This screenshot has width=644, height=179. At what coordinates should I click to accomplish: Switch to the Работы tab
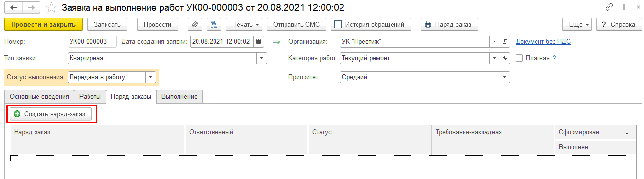click(90, 97)
